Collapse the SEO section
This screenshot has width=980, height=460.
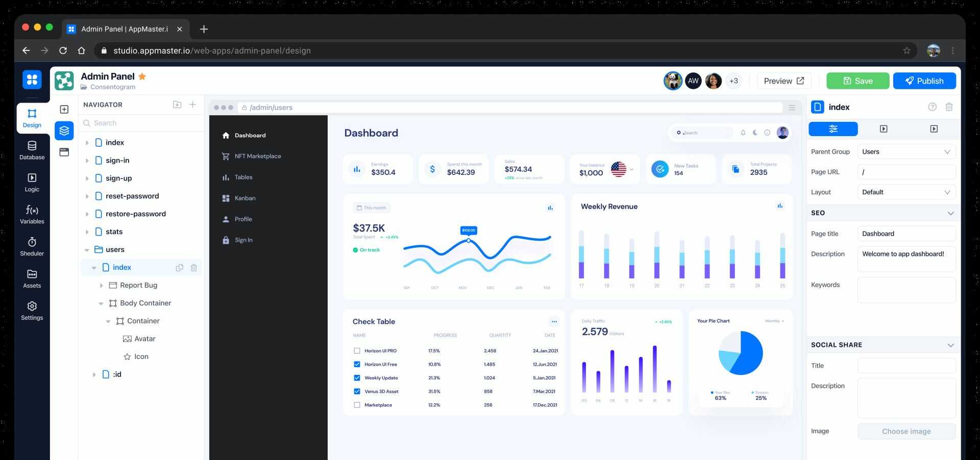[x=950, y=213]
